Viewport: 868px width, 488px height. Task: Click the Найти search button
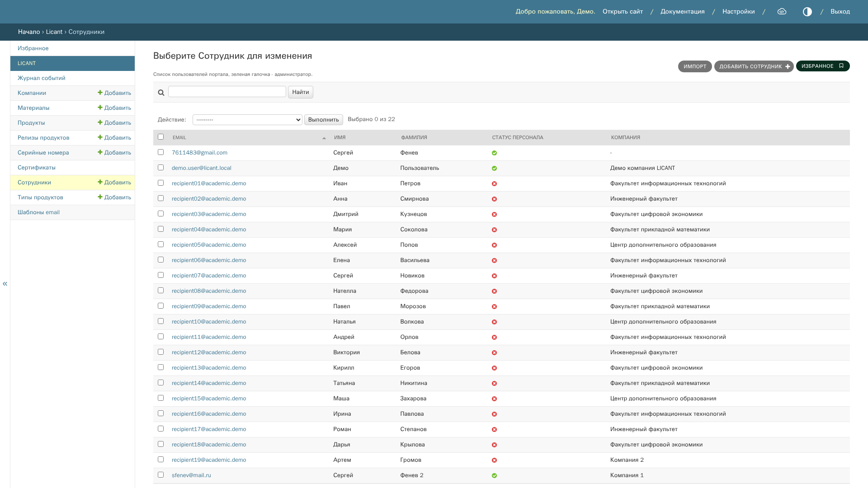[x=300, y=92]
